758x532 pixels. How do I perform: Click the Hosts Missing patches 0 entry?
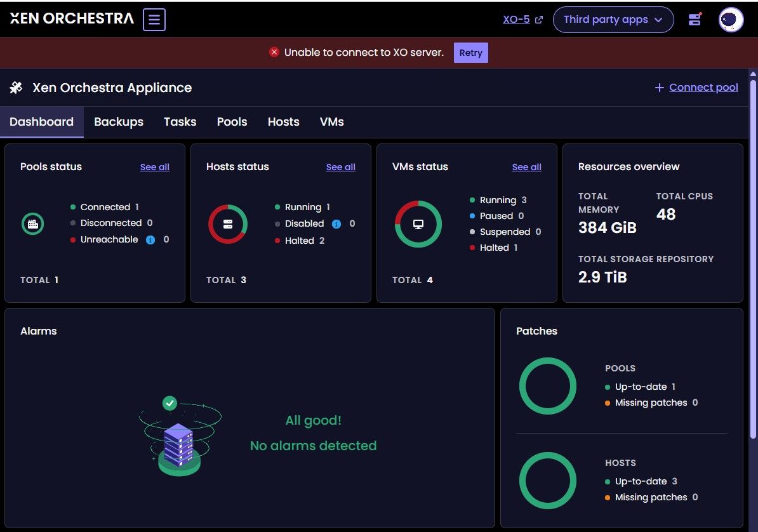point(651,498)
